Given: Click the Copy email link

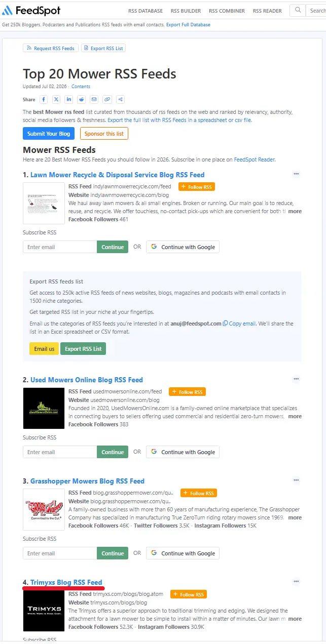Looking at the screenshot, I should [239, 324].
